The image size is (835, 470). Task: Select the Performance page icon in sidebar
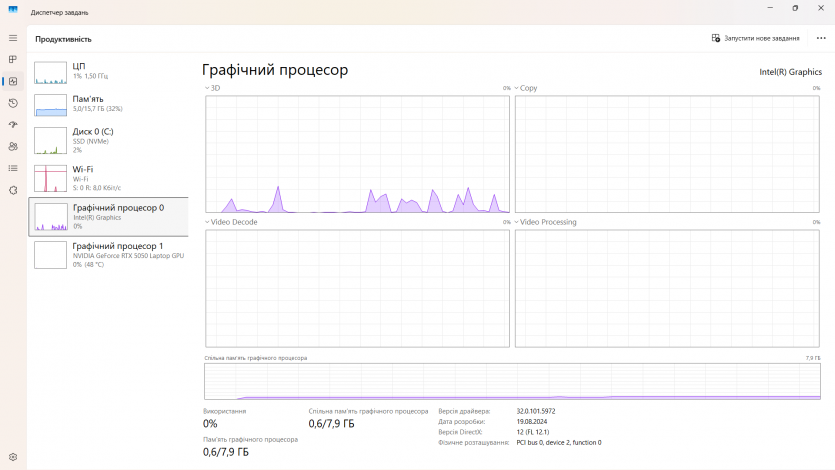(x=13, y=81)
